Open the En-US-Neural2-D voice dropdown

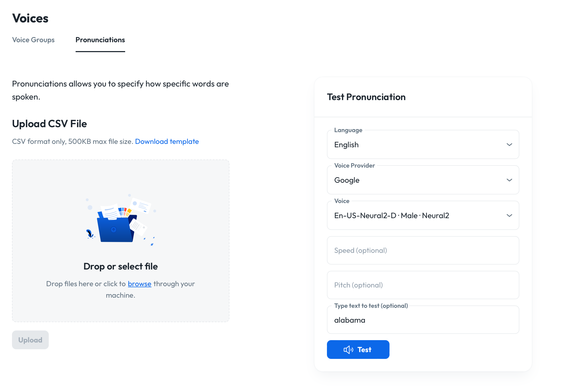tap(417, 216)
